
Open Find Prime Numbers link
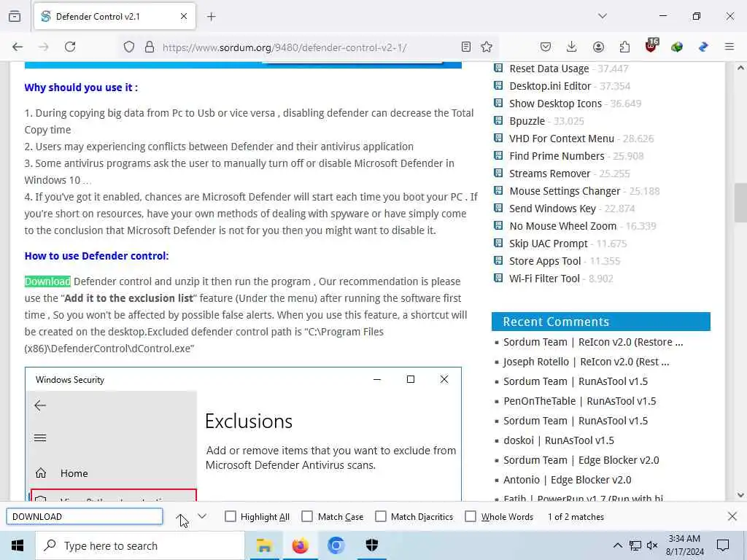[557, 156]
